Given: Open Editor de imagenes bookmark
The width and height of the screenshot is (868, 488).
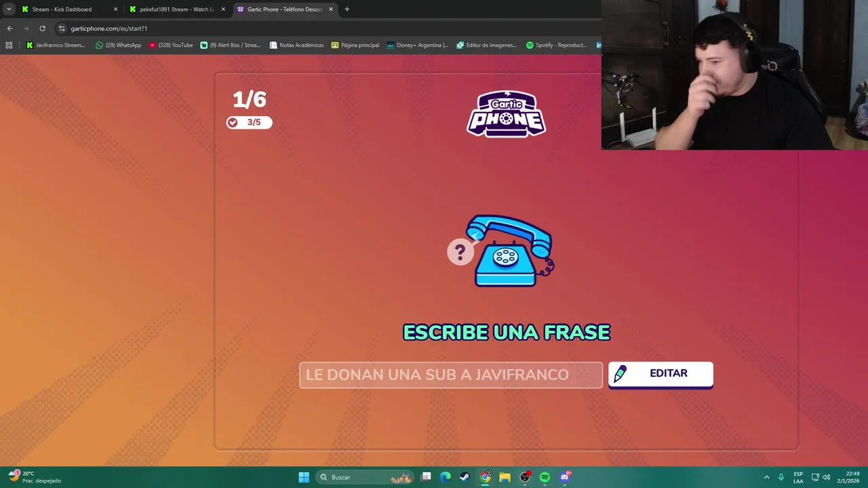Looking at the screenshot, I should point(487,45).
